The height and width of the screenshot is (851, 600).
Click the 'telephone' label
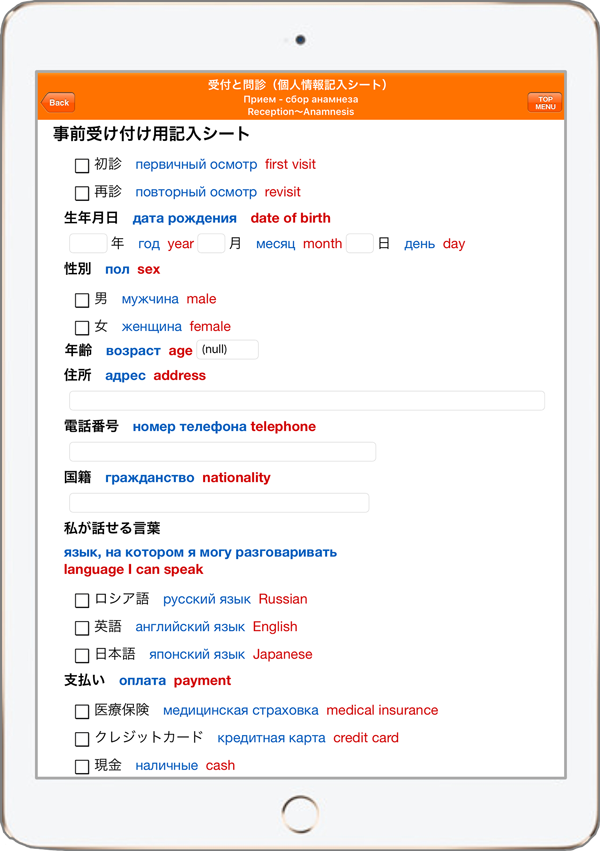coord(283,427)
